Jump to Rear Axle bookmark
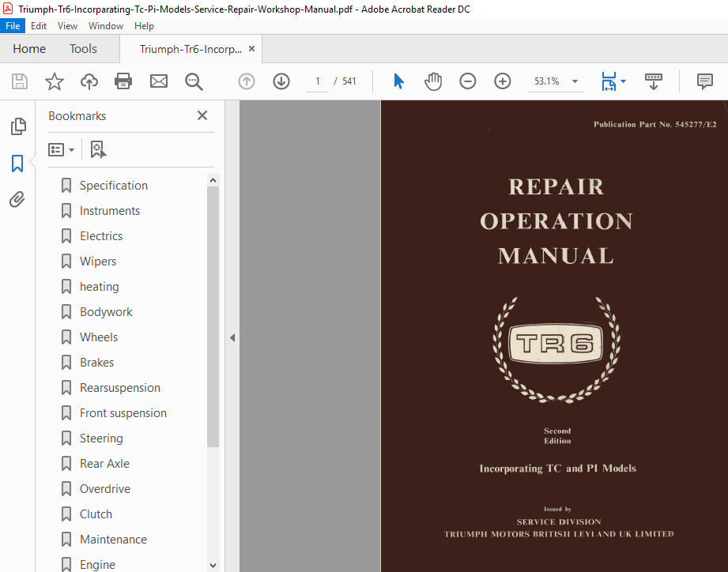The width and height of the screenshot is (728, 572). (x=104, y=464)
